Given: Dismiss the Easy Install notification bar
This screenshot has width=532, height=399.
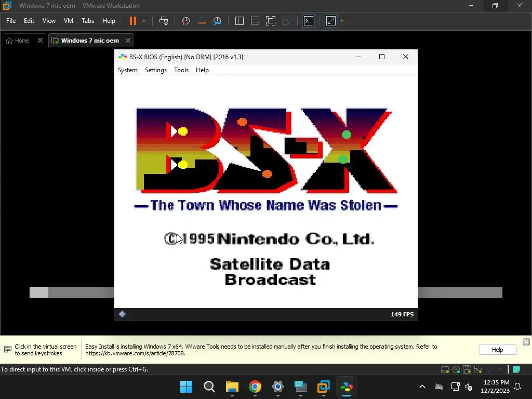Looking at the screenshot, I should pos(526,342).
